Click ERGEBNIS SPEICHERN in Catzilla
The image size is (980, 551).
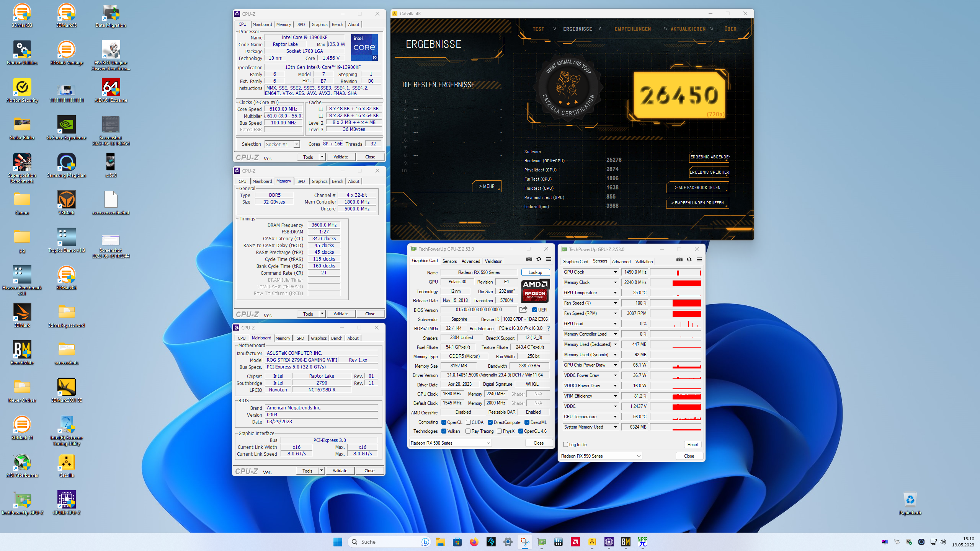pos(709,172)
